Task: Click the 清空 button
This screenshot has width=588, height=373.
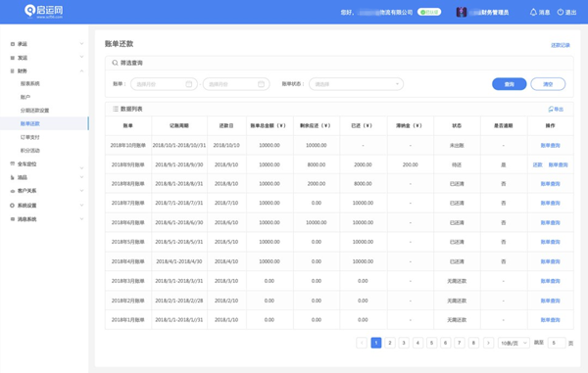Action: [548, 84]
